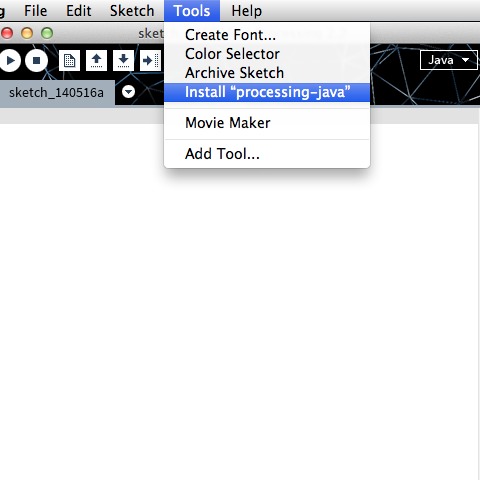Open the Java mode dropdown
The height and width of the screenshot is (480, 480).
click(449, 60)
